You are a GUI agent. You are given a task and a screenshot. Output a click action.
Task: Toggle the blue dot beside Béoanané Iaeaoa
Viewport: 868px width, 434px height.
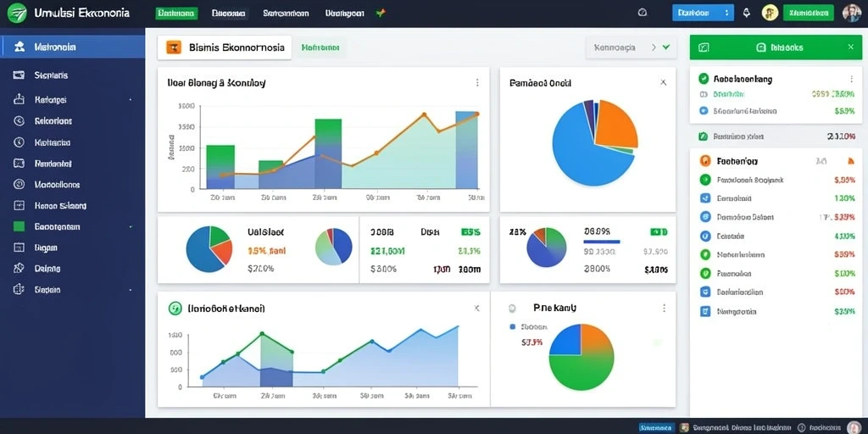704,111
